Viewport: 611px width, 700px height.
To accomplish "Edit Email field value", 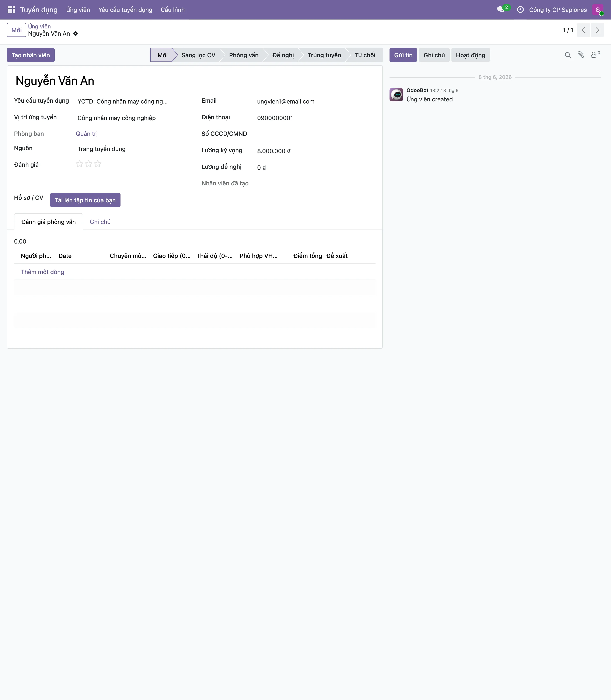I will 315,102.
